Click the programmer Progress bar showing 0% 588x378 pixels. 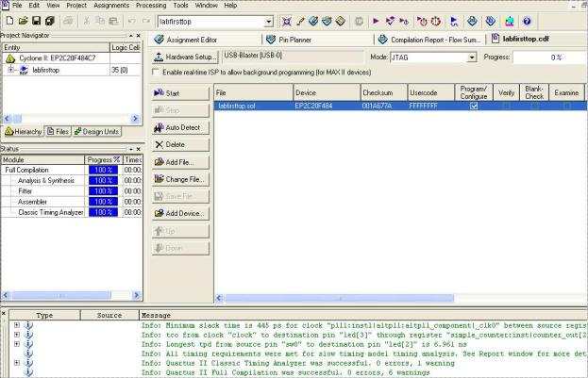[x=550, y=58]
